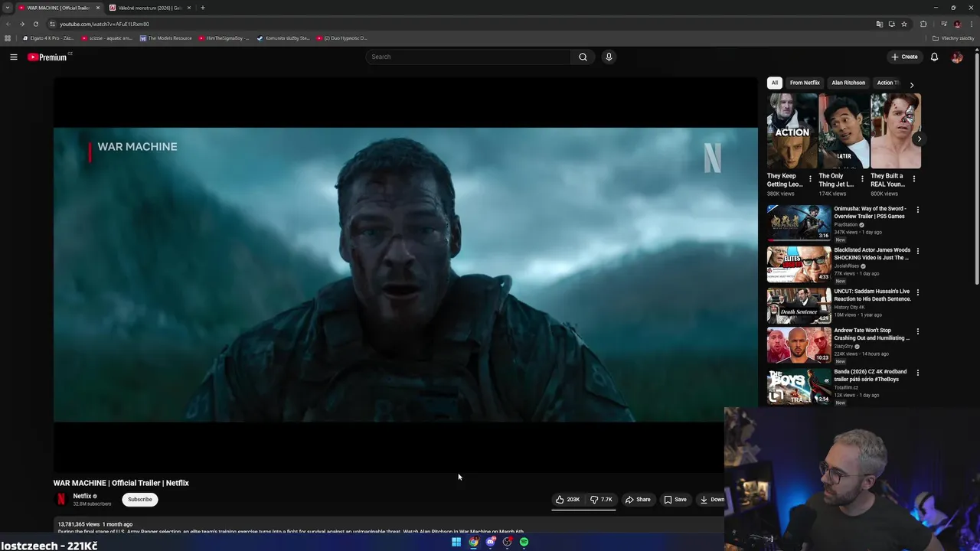980x551 pixels.
Task: Click the Share button
Action: 638,500
